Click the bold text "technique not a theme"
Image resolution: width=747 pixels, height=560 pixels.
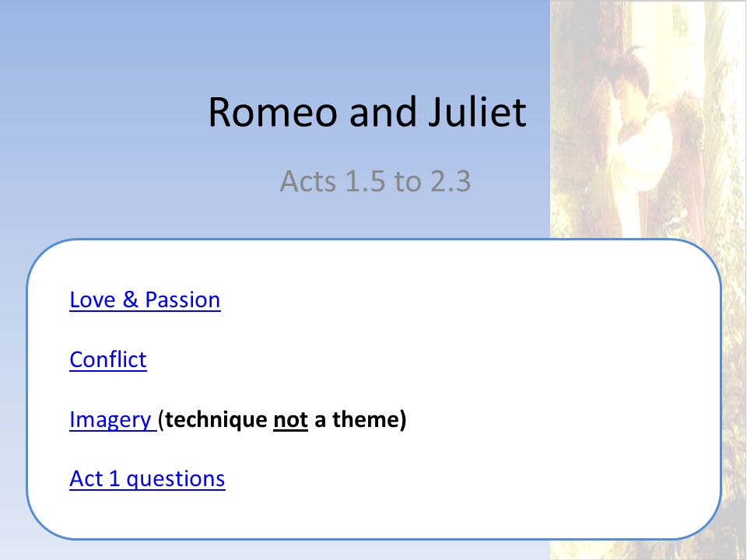click(x=282, y=419)
